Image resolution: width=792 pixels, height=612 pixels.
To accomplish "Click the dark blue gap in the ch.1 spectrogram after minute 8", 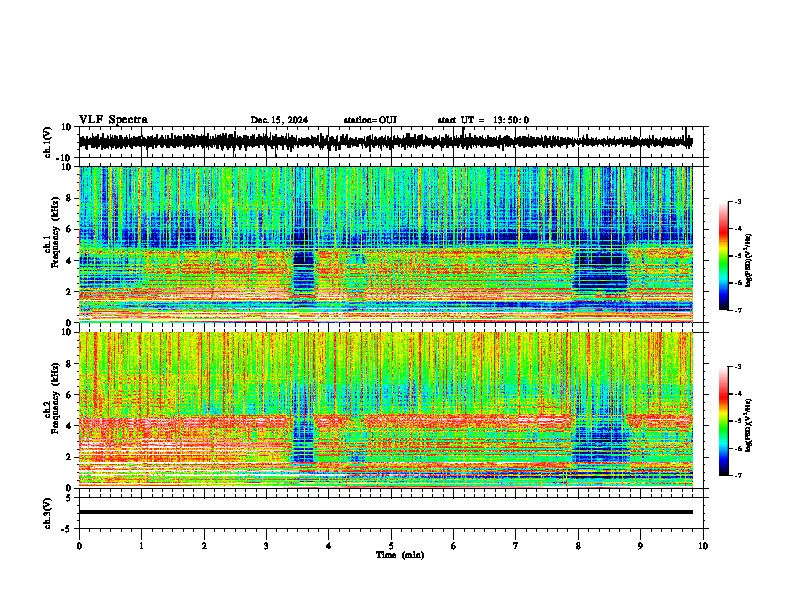I will (x=600, y=270).
